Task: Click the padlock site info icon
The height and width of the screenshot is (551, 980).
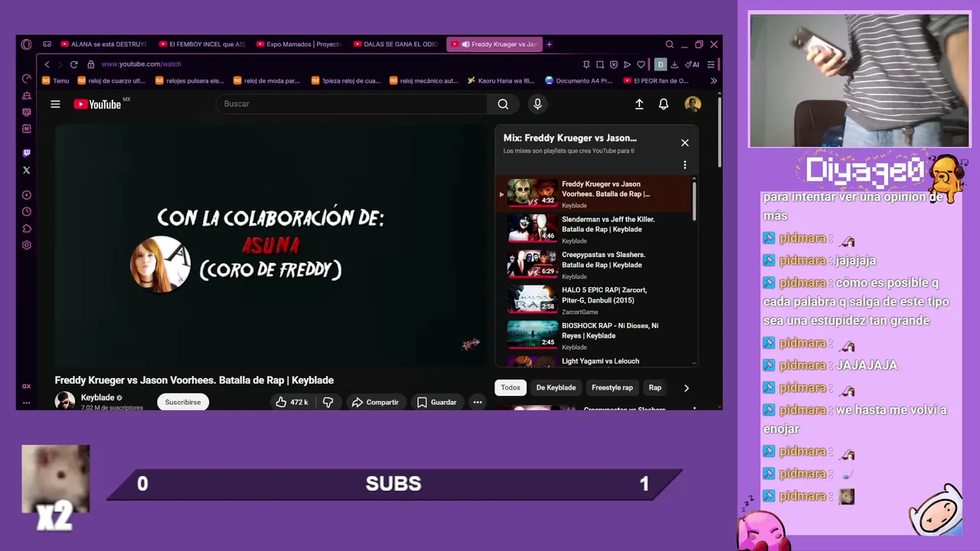Action: 90,64
